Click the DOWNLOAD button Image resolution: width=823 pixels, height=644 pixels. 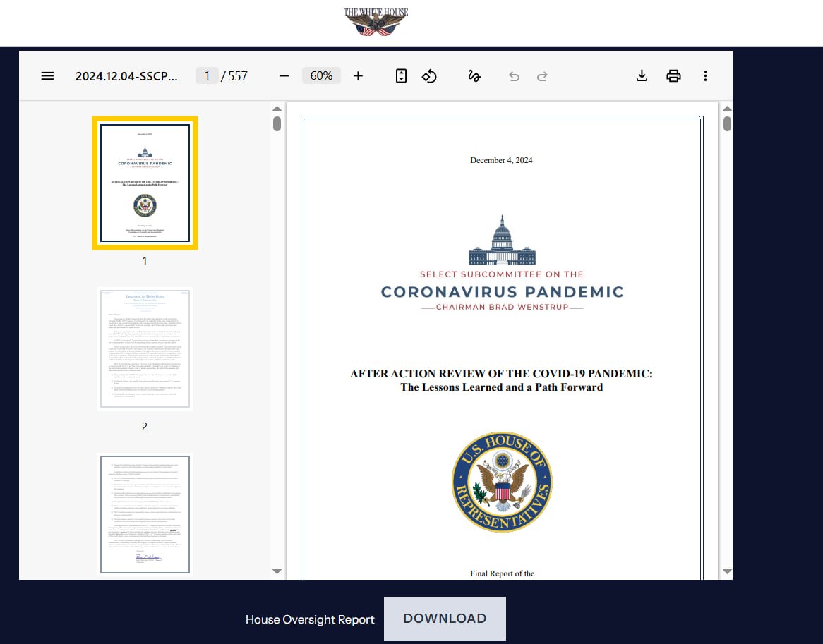coord(445,619)
